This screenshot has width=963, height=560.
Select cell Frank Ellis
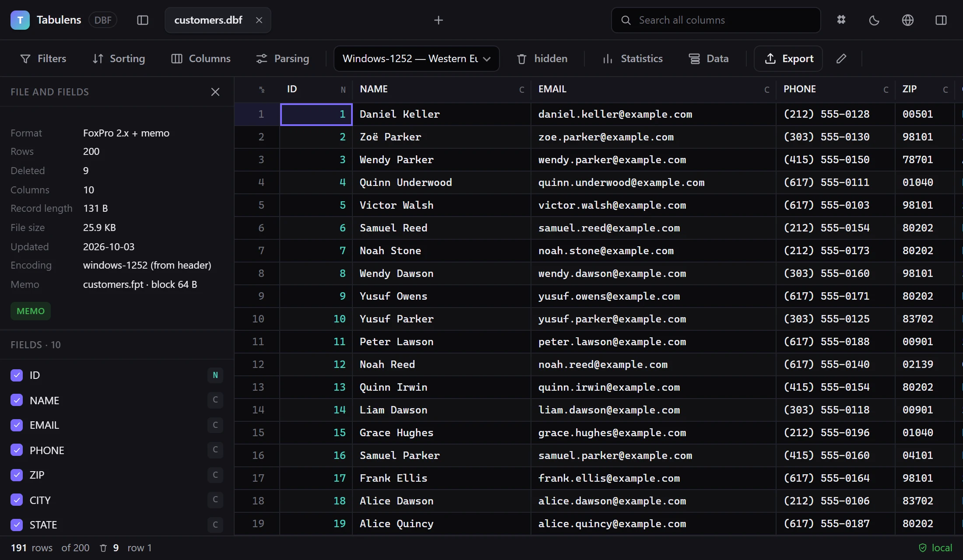click(x=442, y=478)
